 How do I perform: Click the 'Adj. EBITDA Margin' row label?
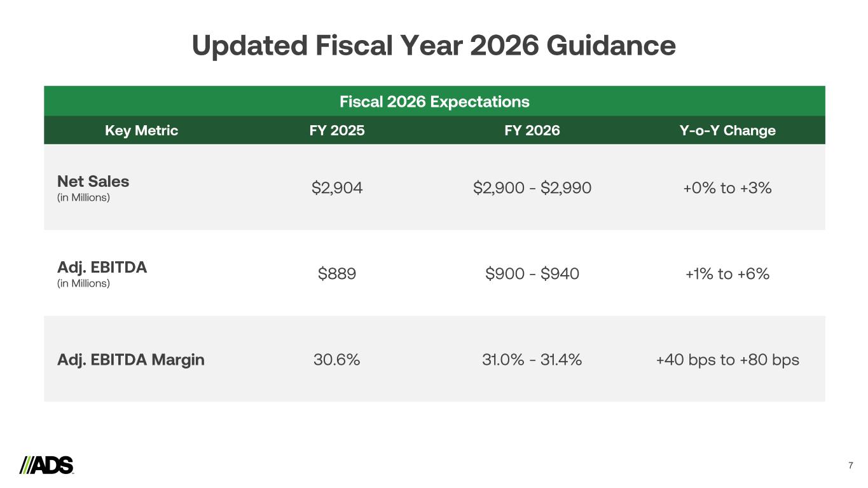pyautogui.click(x=131, y=360)
